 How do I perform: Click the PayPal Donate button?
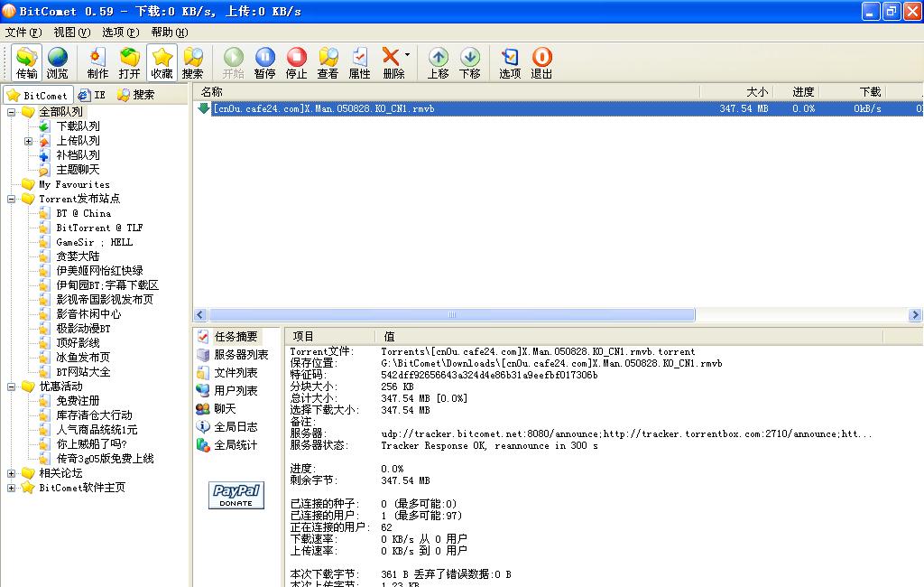pyautogui.click(x=236, y=495)
